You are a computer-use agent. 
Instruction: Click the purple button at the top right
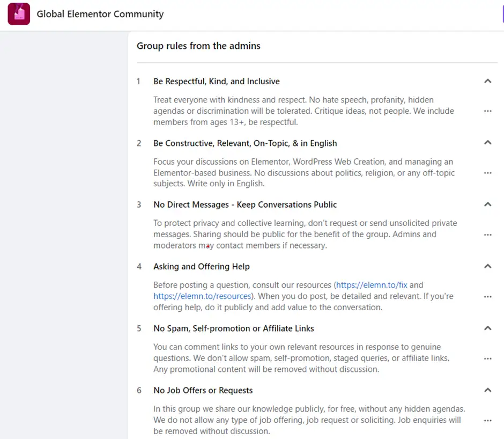coord(502,14)
